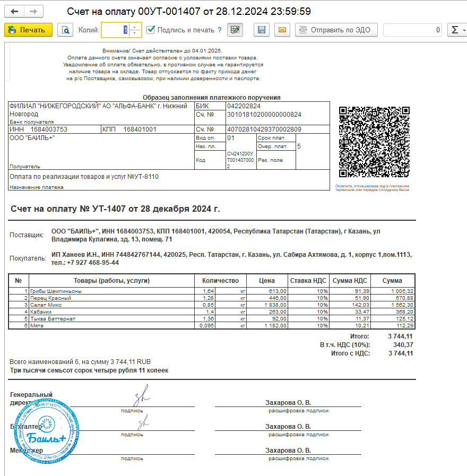Open the sigma sum dropdown

457,30
